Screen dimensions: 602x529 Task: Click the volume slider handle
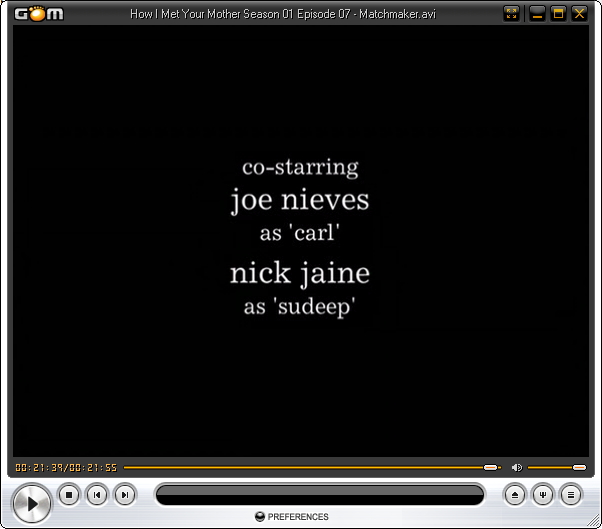click(579, 468)
